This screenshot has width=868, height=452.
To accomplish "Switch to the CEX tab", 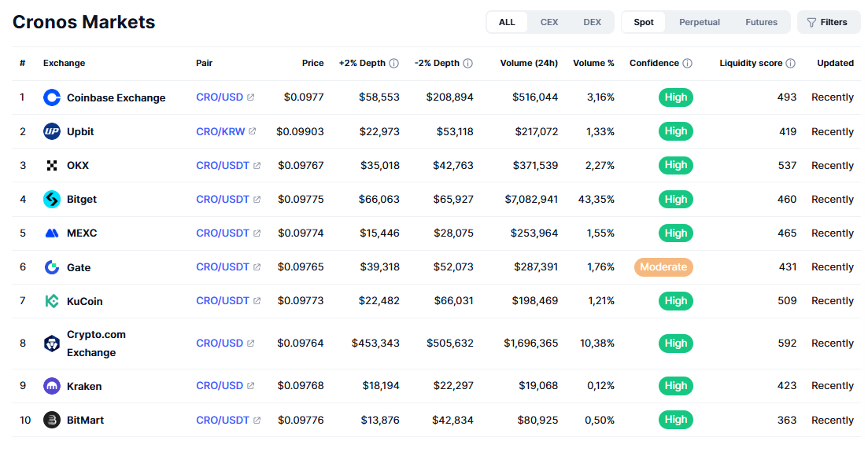I will click(x=549, y=22).
